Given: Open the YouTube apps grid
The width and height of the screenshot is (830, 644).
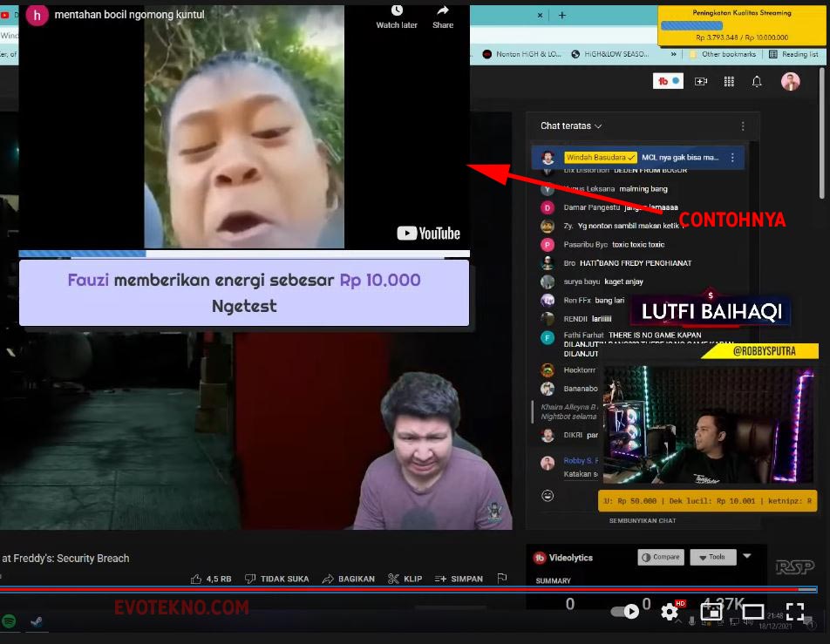Looking at the screenshot, I should pos(729,81).
